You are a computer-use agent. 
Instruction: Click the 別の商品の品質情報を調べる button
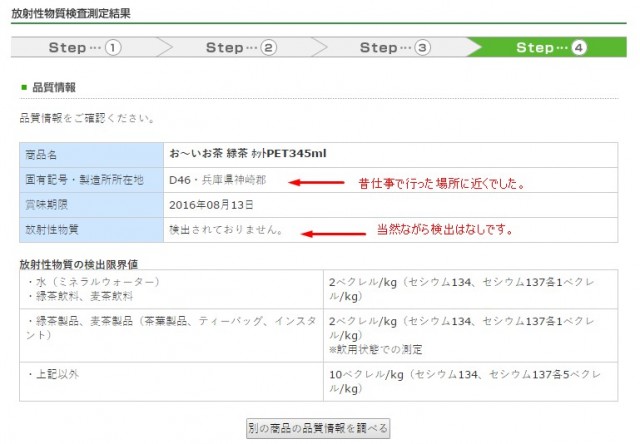tap(318, 428)
